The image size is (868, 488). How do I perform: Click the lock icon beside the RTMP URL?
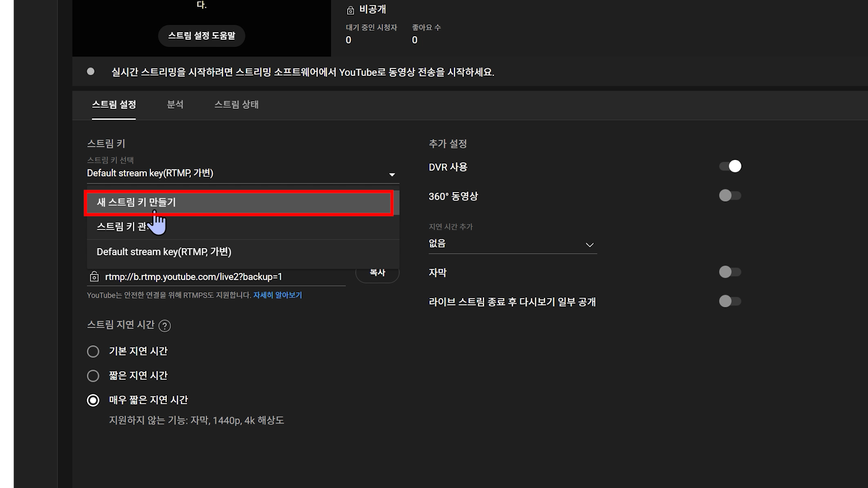click(94, 277)
